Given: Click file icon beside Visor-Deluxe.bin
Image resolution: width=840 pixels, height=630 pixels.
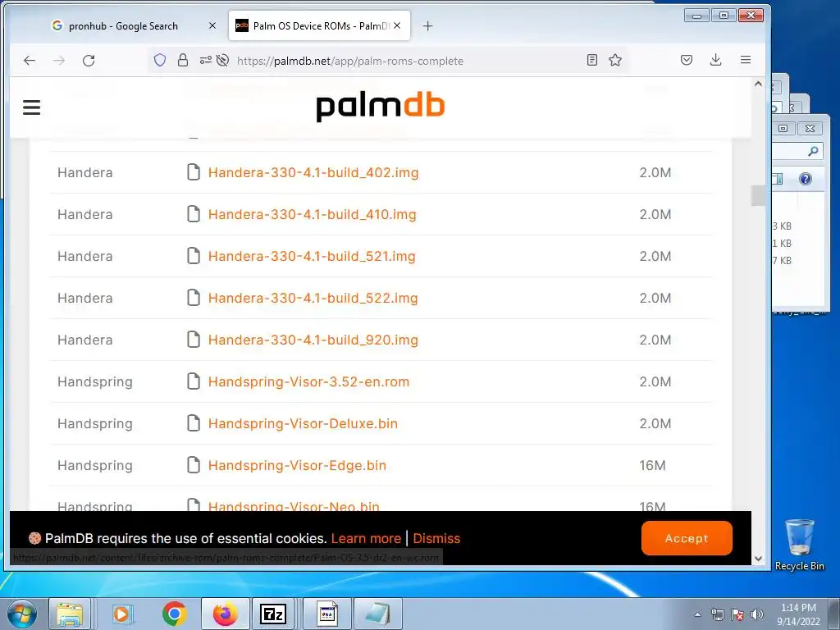Looking at the screenshot, I should [x=194, y=422].
